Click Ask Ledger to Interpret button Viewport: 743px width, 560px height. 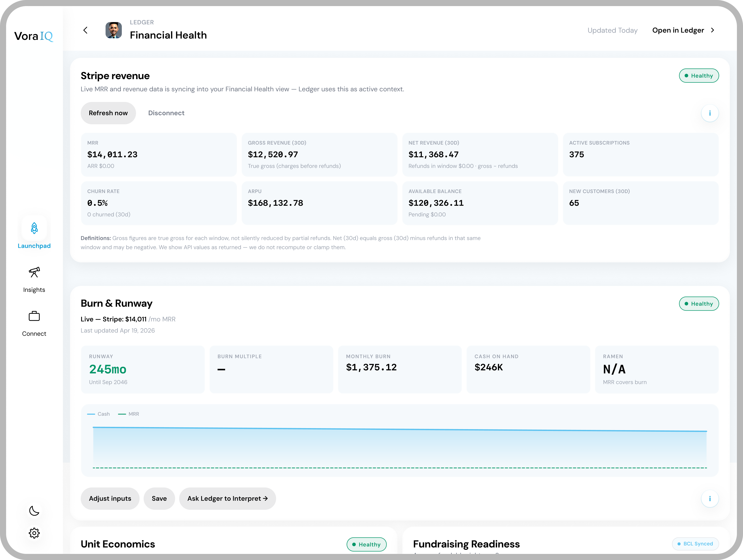pos(227,499)
